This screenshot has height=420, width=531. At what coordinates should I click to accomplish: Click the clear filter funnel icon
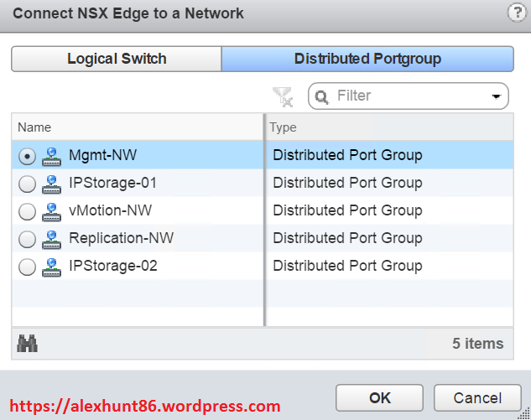(283, 97)
